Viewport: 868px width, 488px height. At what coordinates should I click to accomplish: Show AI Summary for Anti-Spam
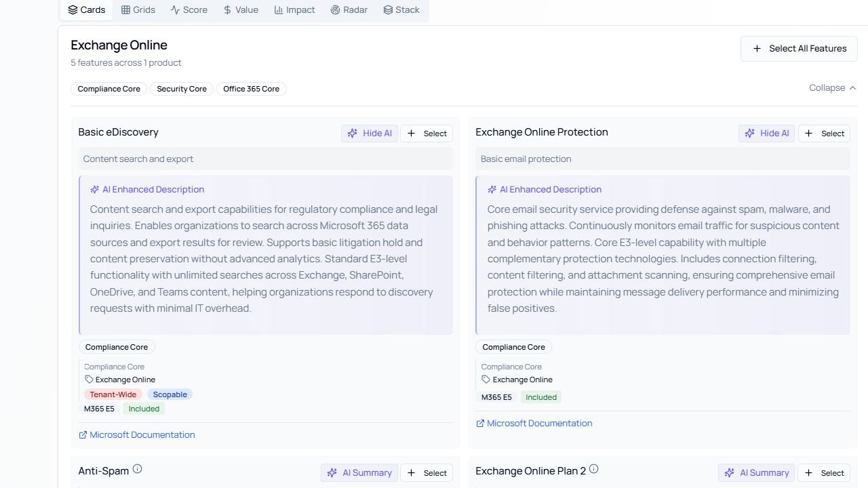[359, 473]
